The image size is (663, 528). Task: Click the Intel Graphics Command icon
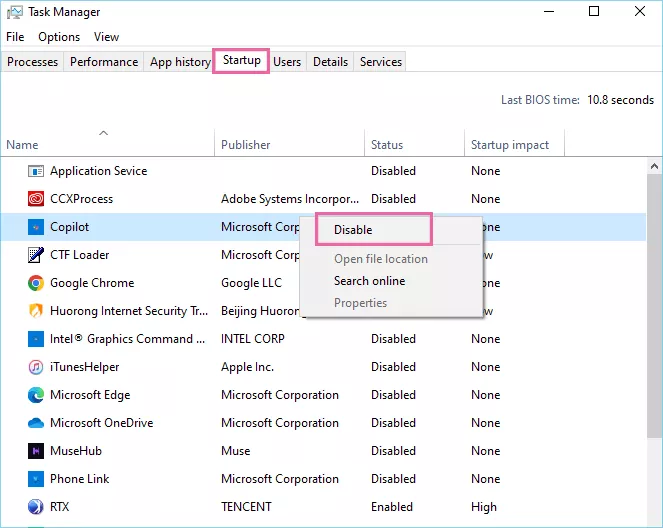36,339
